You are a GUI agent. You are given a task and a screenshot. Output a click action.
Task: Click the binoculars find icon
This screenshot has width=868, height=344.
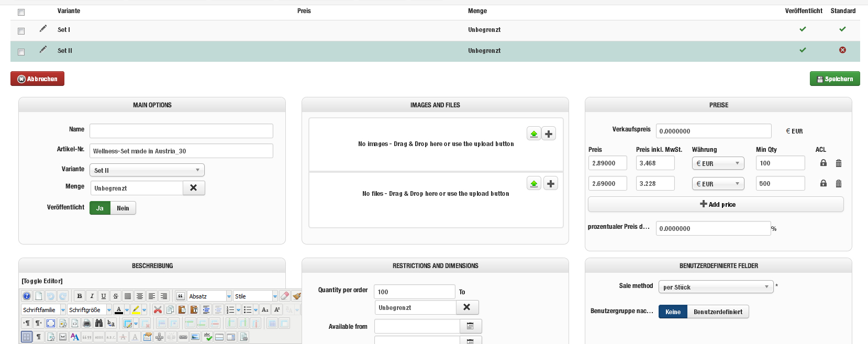pyautogui.click(x=98, y=323)
